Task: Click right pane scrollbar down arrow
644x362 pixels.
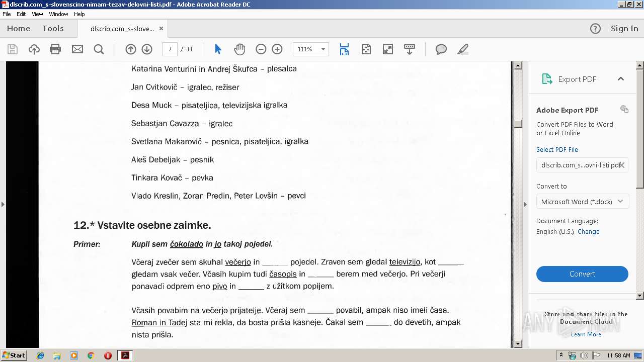Action: pos(640,296)
